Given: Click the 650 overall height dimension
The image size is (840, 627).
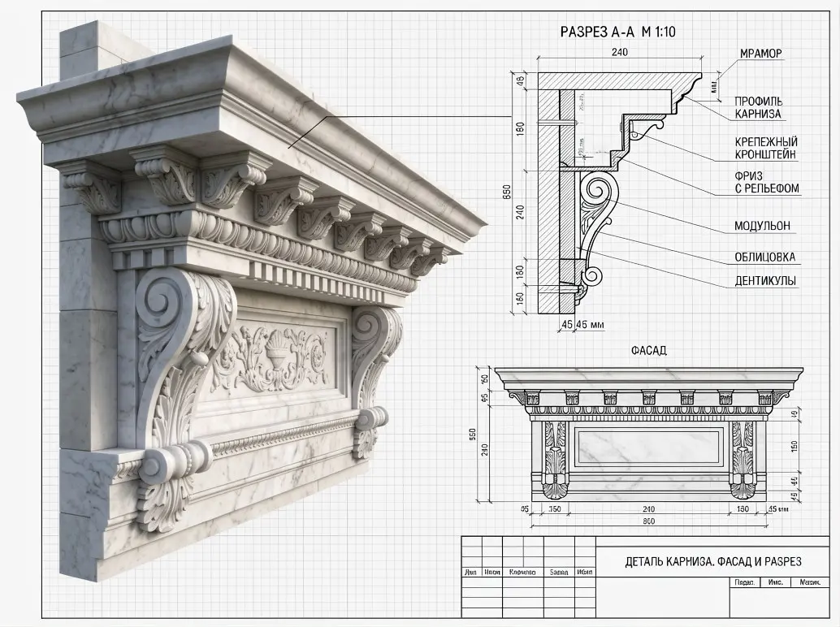Looking at the screenshot, I should click(507, 192).
